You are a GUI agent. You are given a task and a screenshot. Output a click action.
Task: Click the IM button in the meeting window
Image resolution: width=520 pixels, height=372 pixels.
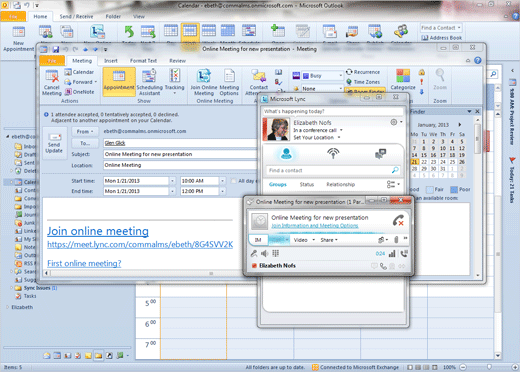point(258,240)
